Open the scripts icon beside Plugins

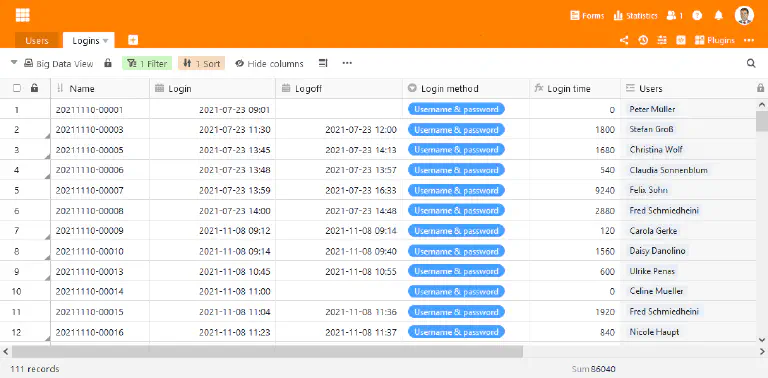point(681,41)
